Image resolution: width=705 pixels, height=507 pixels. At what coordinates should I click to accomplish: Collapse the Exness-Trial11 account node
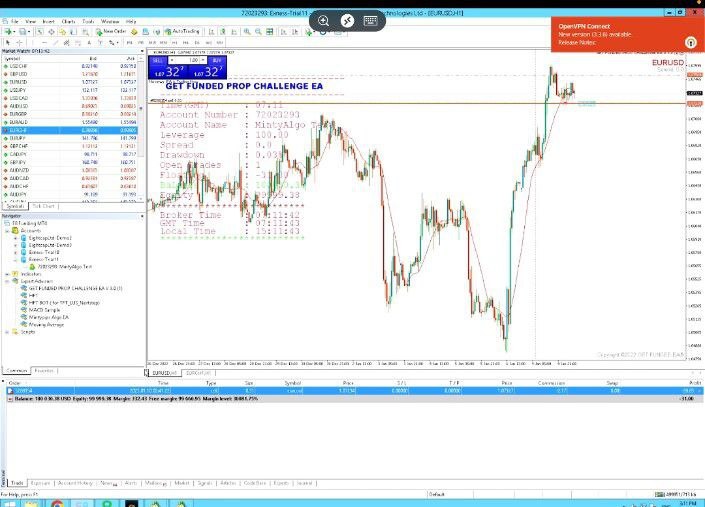pos(16,259)
